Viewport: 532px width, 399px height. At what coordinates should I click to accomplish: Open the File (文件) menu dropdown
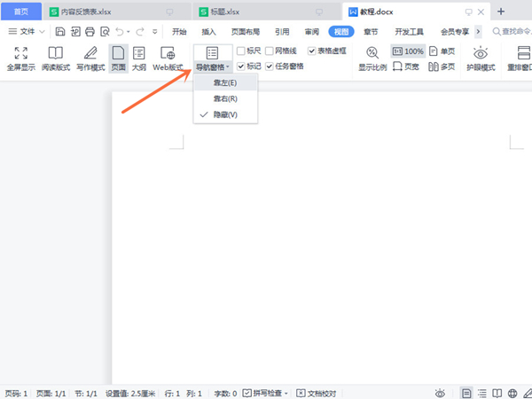(x=32, y=31)
